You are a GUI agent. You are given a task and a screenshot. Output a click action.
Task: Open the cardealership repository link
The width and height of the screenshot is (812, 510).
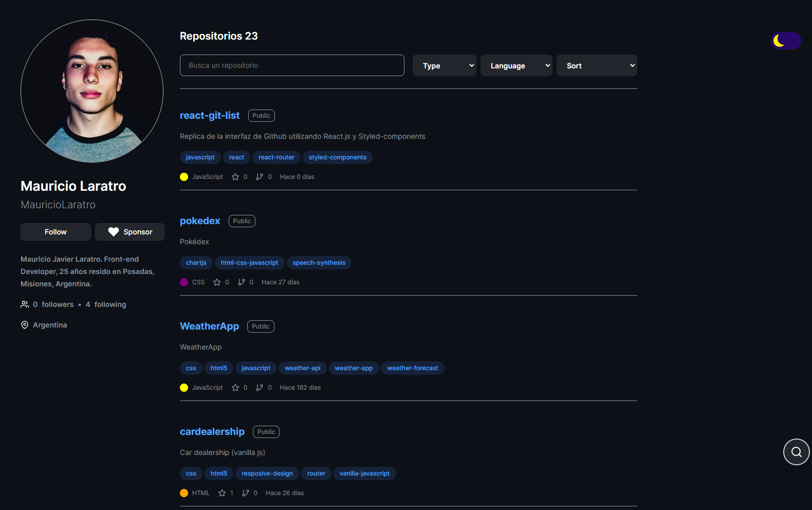(x=212, y=432)
